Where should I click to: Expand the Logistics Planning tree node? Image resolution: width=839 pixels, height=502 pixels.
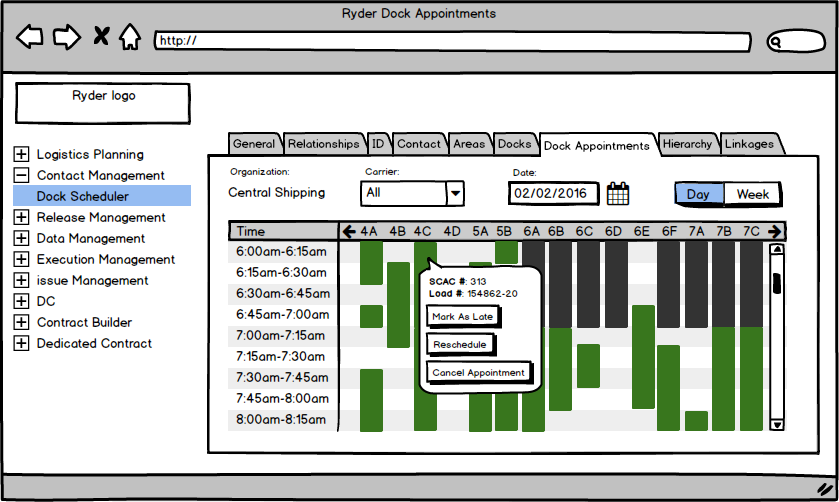21,155
